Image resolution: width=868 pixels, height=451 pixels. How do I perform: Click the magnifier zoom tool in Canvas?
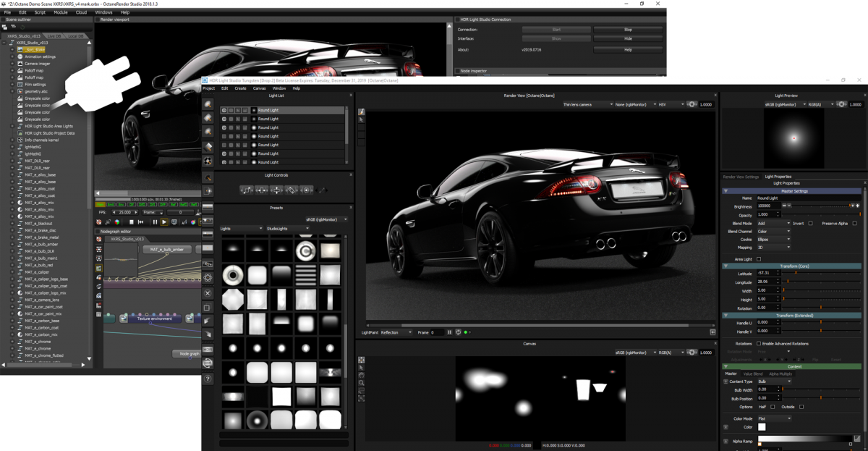tap(362, 383)
